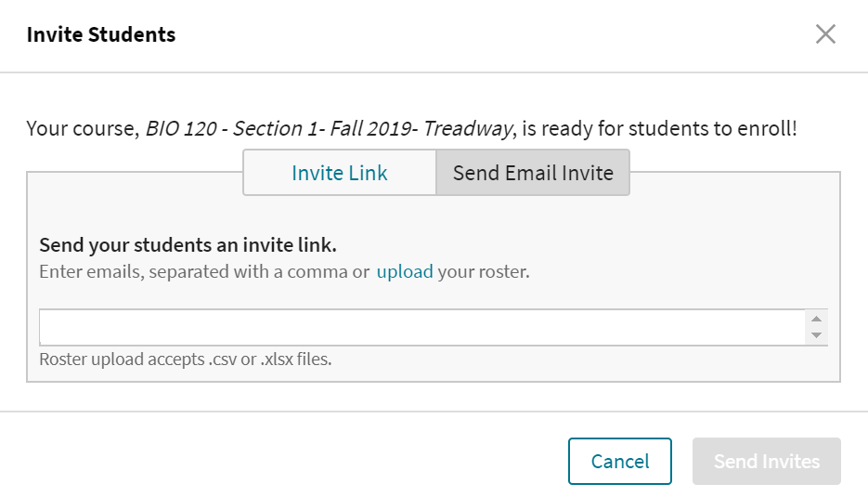Screen dimensions: 868x497
Task: Click empty footer space left of Cancel
Action: coord(279,462)
